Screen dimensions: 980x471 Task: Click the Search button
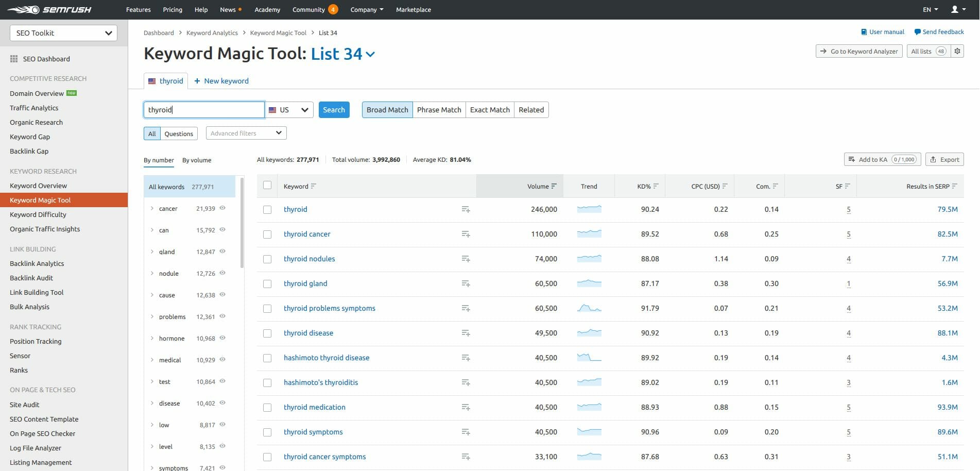pos(334,110)
